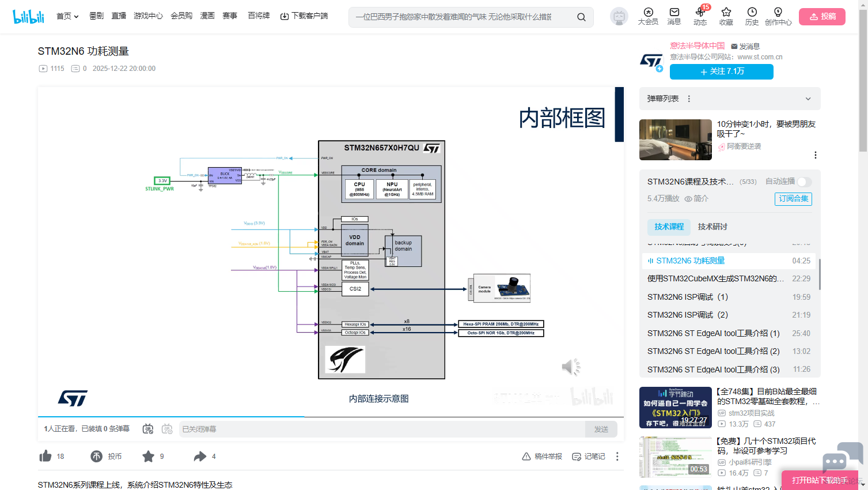Click the share arrow icon
This screenshot has height=490, width=868.
(x=200, y=456)
